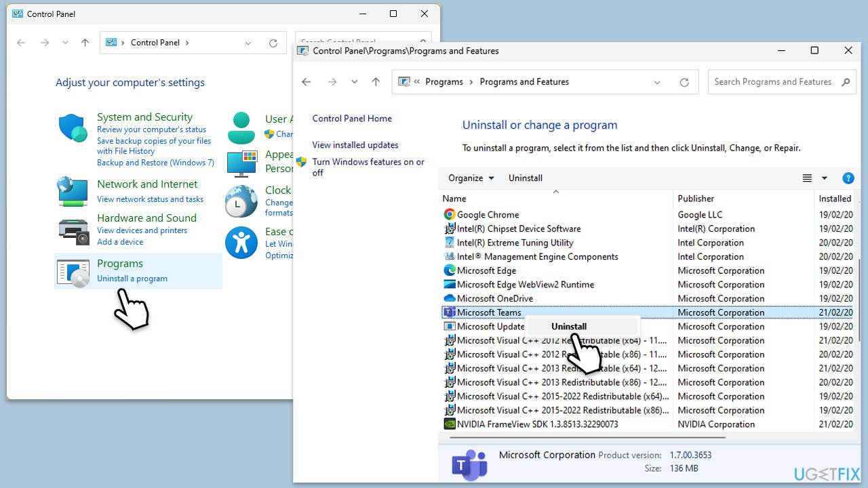Open View network status and tasks link
868x488 pixels.
[150, 199]
